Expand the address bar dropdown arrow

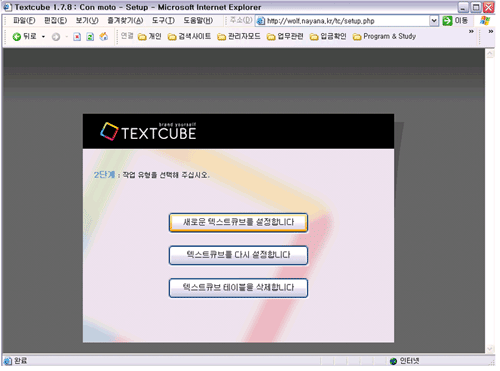[x=434, y=21]
